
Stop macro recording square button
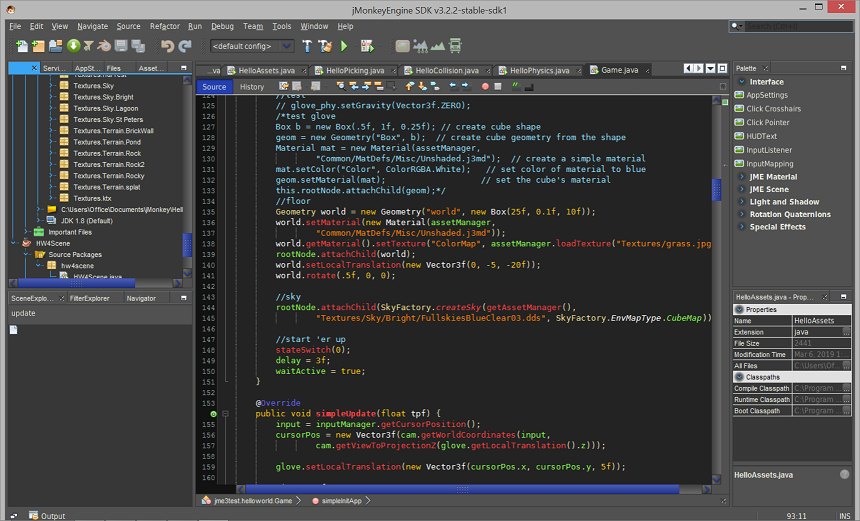(497, 86)
